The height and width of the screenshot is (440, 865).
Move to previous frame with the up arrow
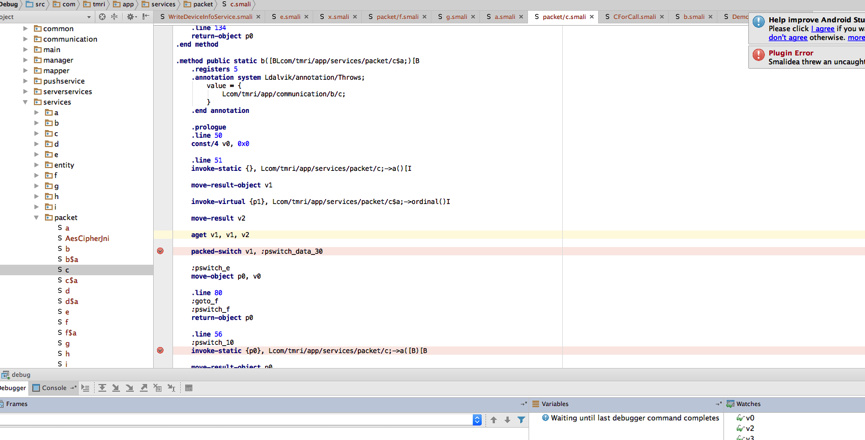[x=493, y=420]
